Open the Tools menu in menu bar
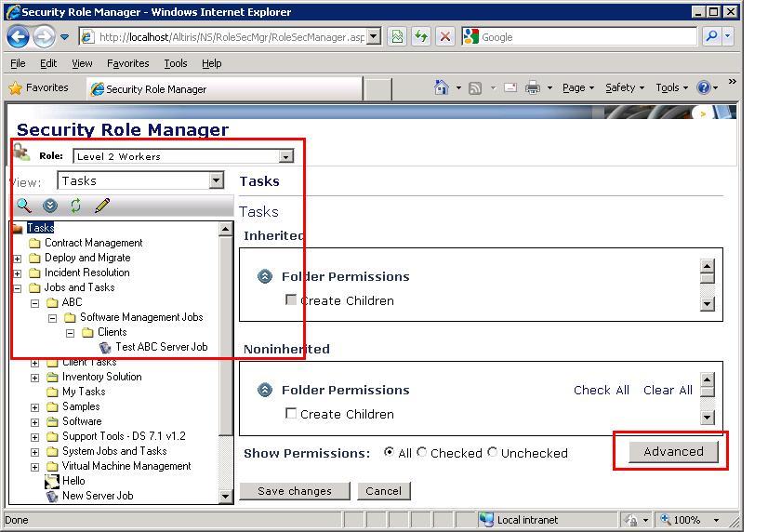781x532 pixels. (175, 63)
